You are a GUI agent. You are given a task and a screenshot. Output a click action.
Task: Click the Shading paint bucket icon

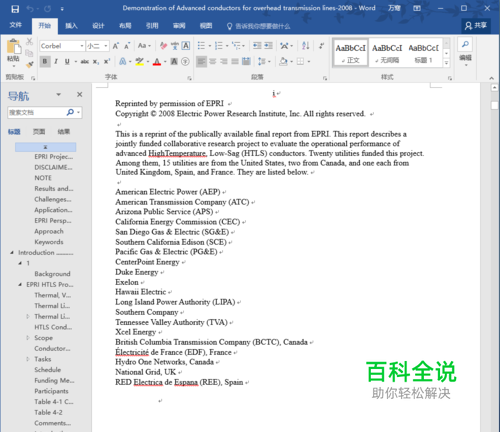point(283,61)
